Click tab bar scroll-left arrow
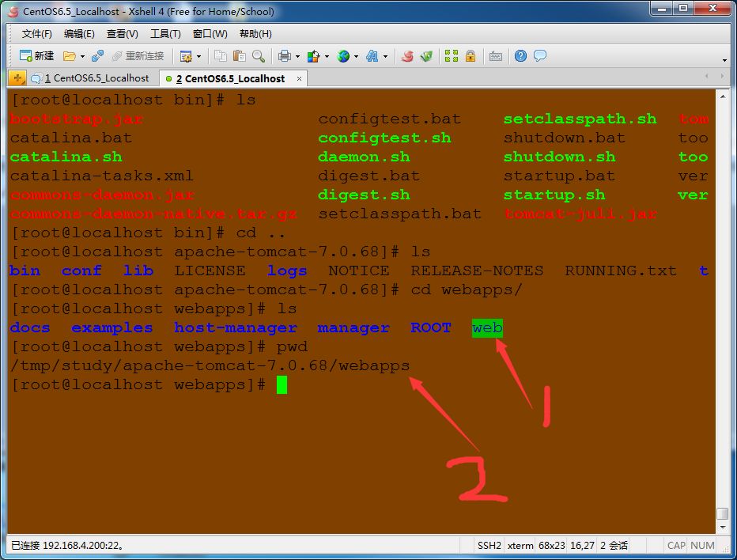This screenshot has width=737, height=560. tap(706, 76)
